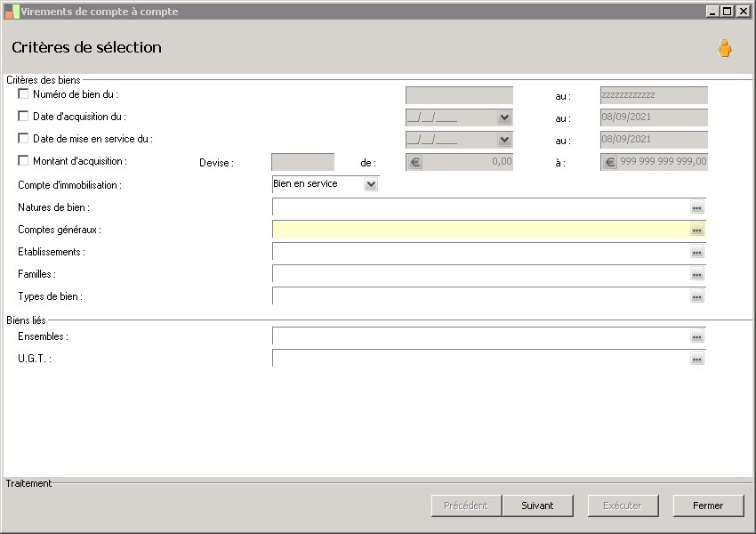Viewport: 756px width, 534px height.
Task: Open the U.G.T. browse button
Action: coord(697,359)
